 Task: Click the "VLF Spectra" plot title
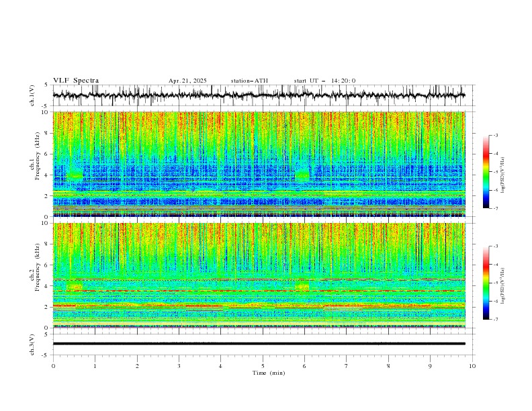(76, 81)
